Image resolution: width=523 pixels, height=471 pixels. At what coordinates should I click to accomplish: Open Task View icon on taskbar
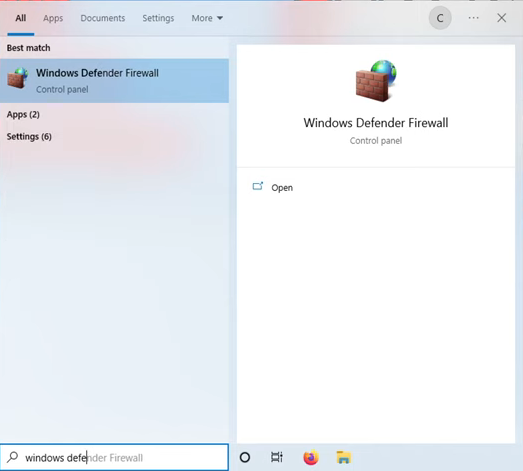277,457
